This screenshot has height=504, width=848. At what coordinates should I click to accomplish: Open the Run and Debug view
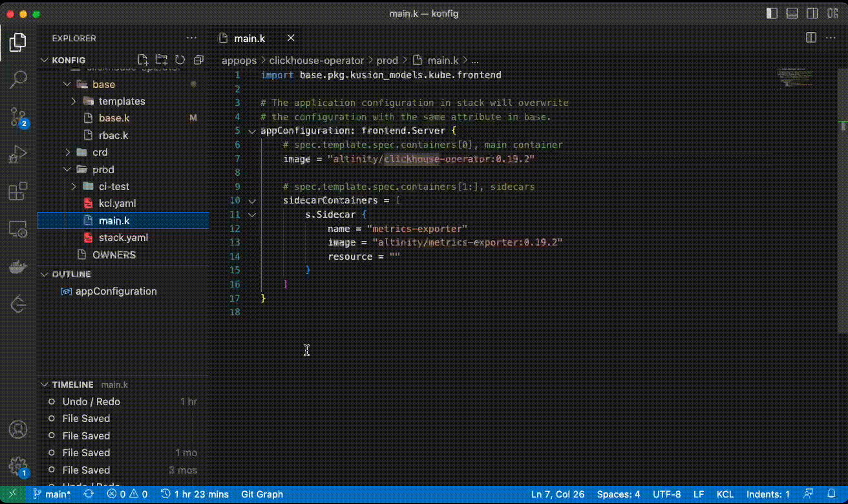point(17,154)
